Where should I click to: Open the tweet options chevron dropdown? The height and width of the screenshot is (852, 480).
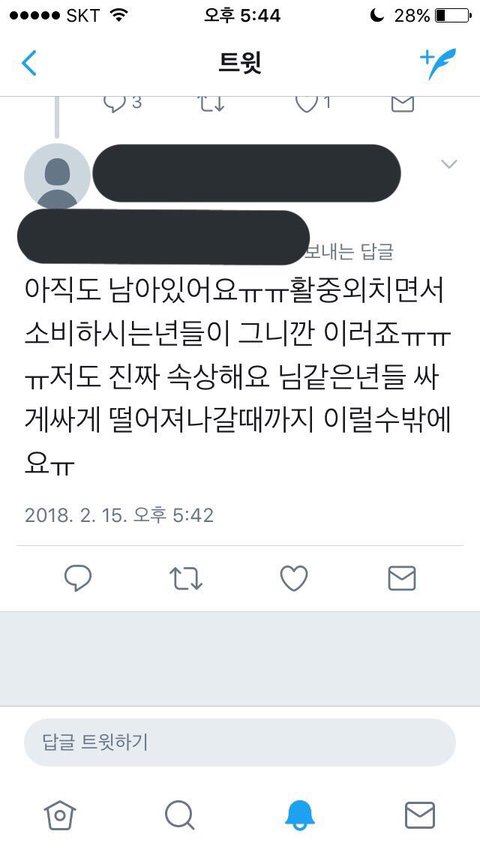point(449,164)
